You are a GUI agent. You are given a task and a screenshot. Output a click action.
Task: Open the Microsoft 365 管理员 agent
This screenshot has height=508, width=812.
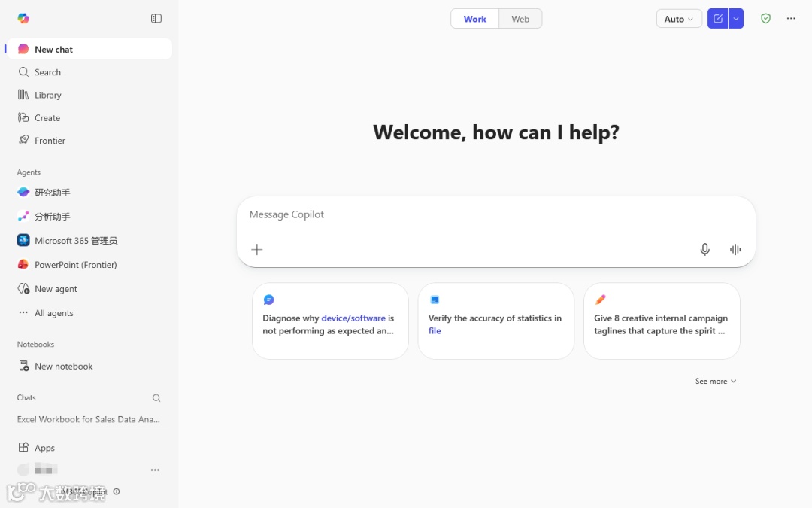pyautogui.click(x=89, y=241)
